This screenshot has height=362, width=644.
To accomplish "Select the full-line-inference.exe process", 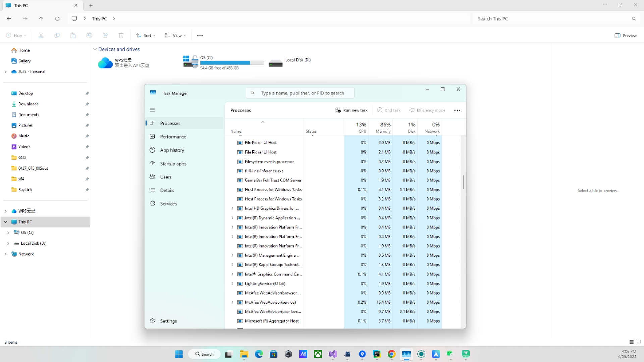I will click(x=334, y=171).
